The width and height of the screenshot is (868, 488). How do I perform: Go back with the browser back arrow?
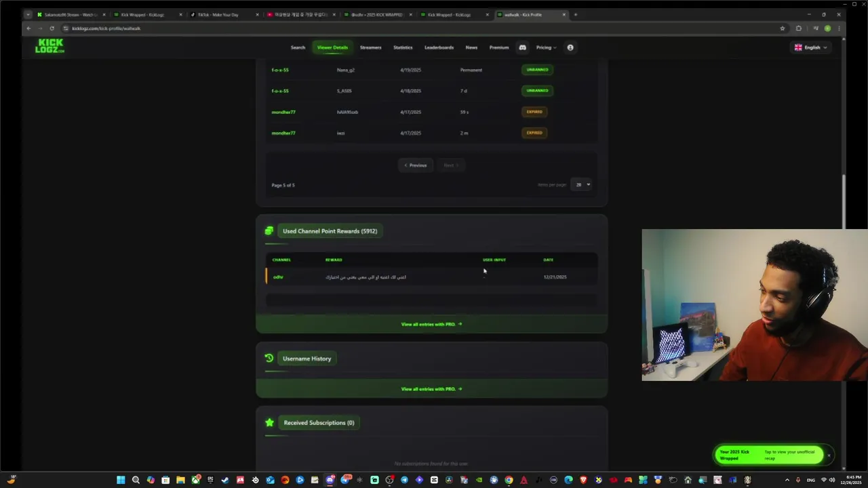pyautogui.click(x=28, y=28)
